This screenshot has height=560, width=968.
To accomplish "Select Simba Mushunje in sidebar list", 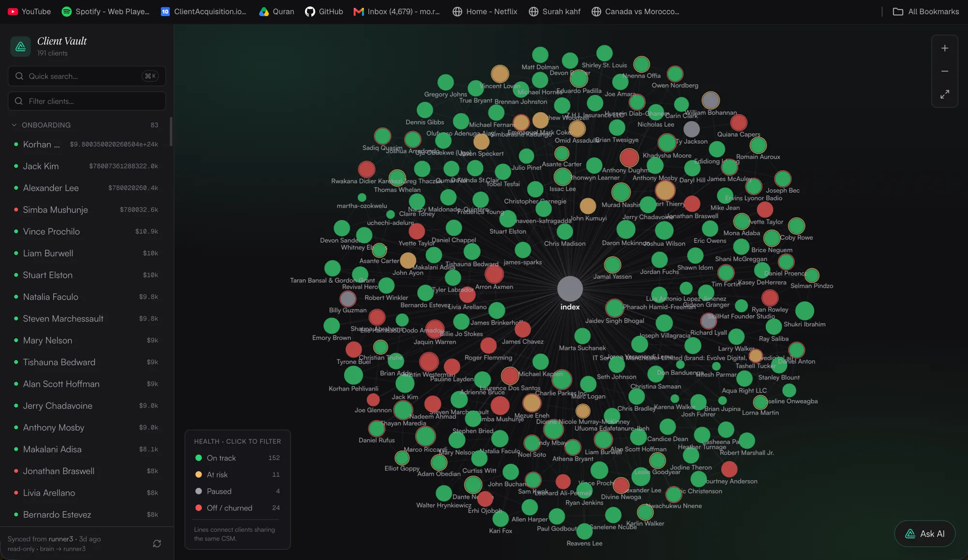I will (87, 210).
